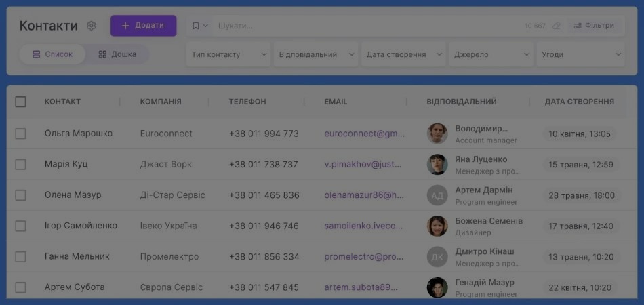Open saved searches dropdown chevron

point(206,26)
